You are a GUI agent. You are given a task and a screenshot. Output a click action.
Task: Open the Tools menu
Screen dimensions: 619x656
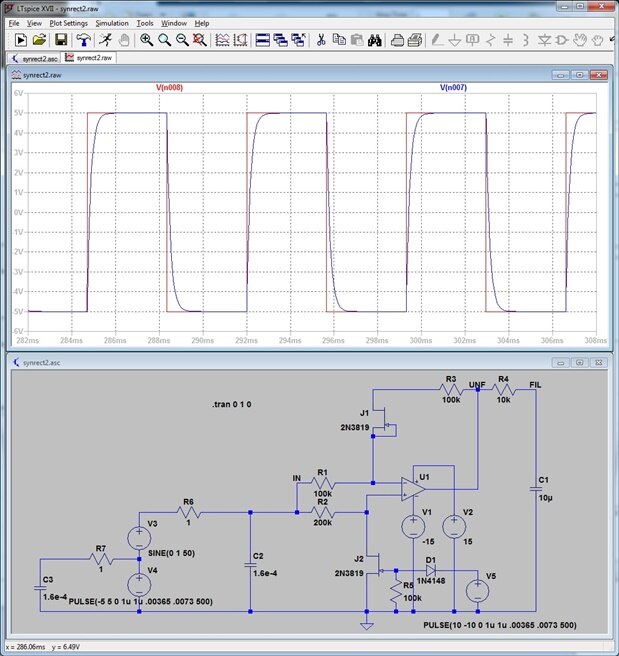coord(145,22)
